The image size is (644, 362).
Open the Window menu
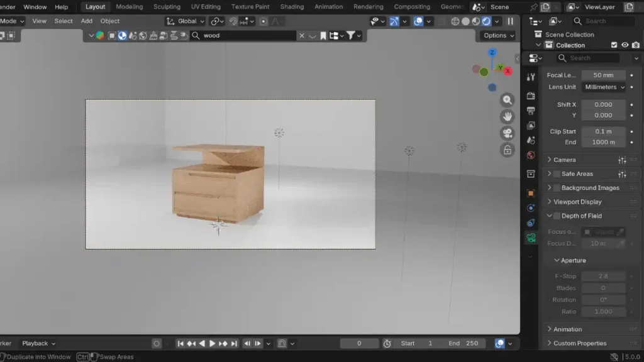coord(35,7)
